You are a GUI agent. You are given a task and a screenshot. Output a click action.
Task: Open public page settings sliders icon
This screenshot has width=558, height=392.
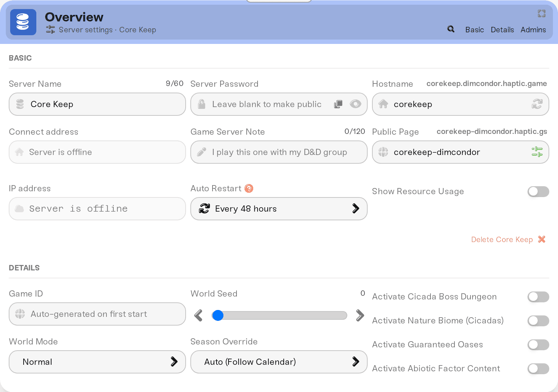point(537,152)
